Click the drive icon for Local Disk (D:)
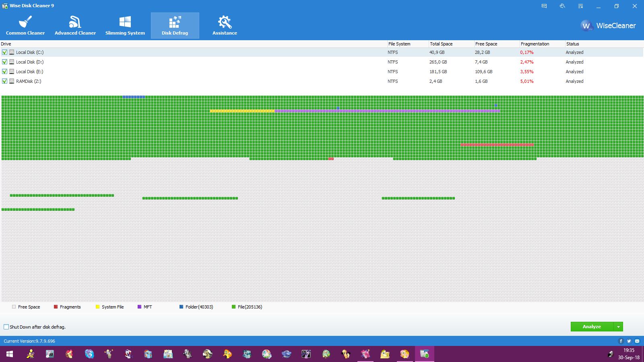 [12, 62]
